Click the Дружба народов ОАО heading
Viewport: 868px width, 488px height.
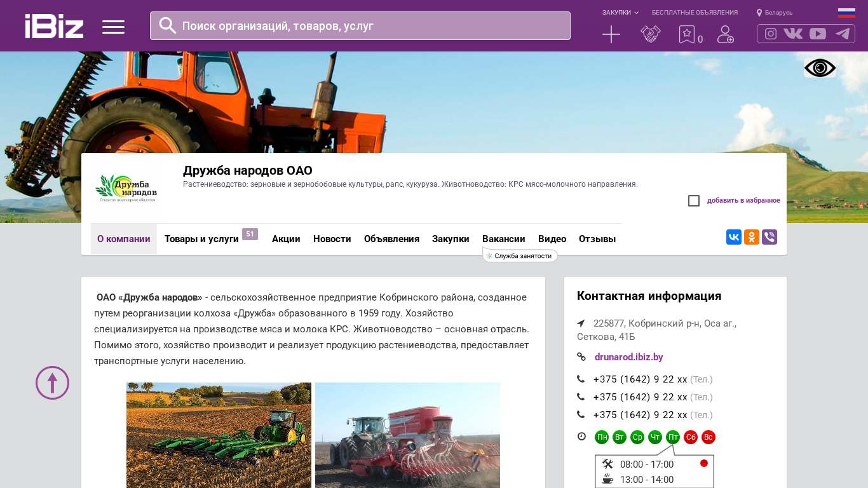(248, 170)
